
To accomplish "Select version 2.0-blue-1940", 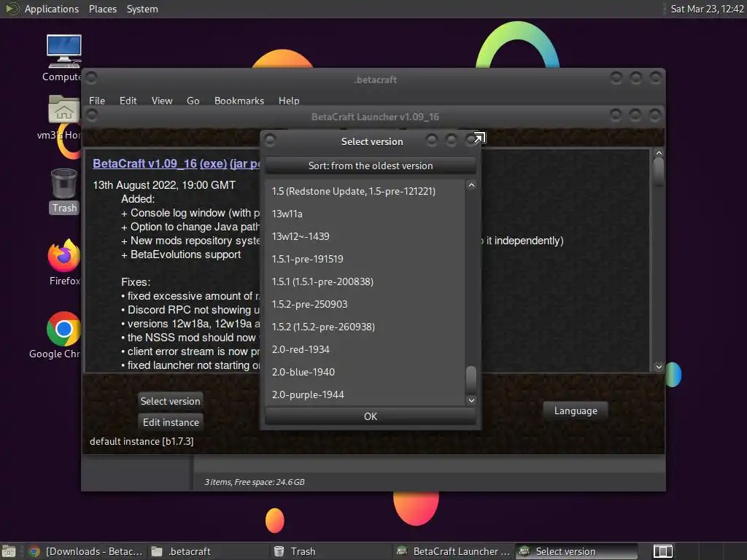I will coord(365,372).
